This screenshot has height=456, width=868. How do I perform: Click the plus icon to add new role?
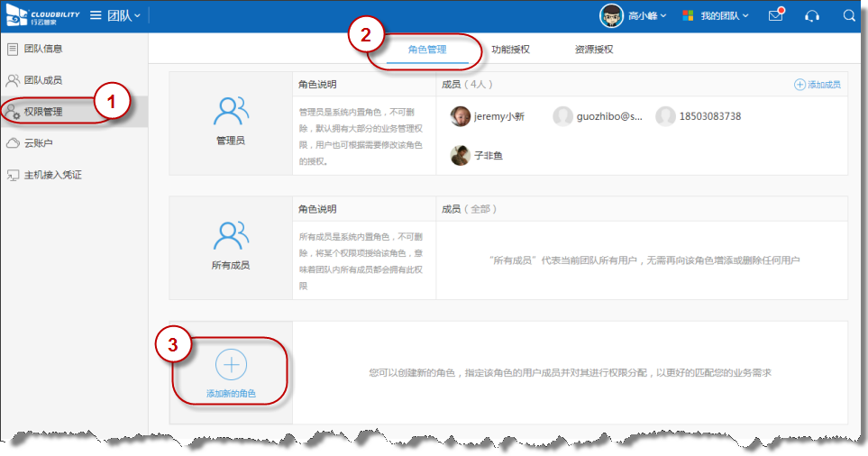(x=232, y=364)
